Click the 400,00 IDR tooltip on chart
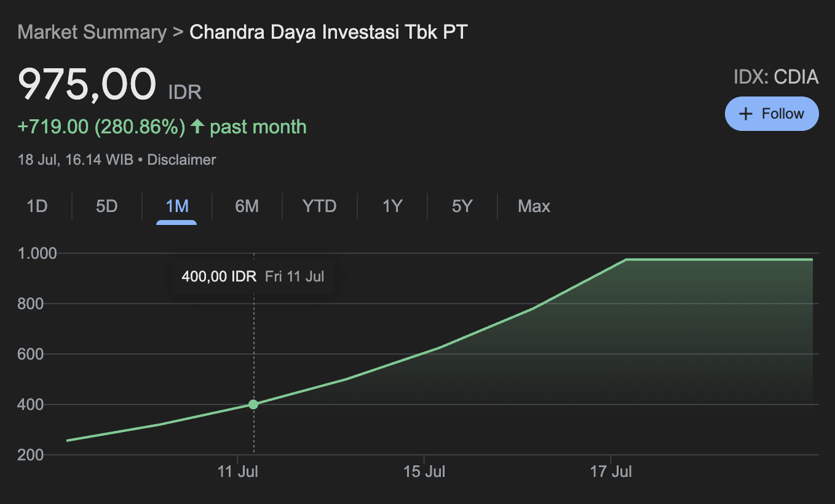Image resolution: width=835 pixels, height=504 pixels. click(252, 276)
